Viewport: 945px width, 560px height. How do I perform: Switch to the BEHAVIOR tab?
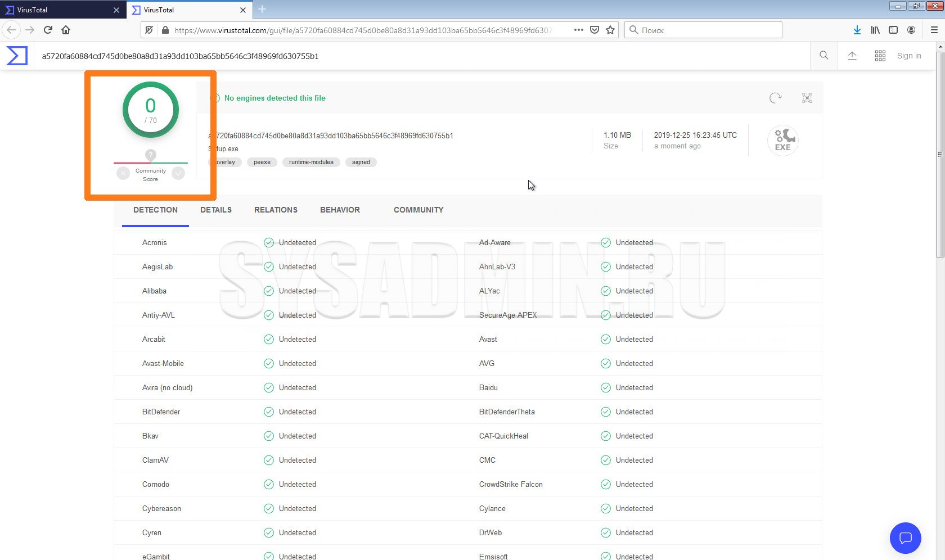pyautogui.click(x=340, y=210)
